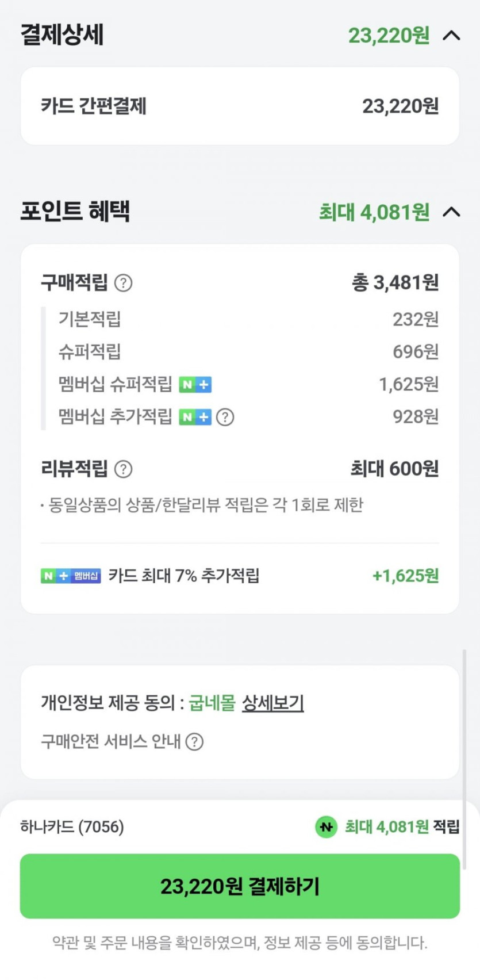Tap help icon for 구매안전 서비스 안내
The image size is (480, 980).
click(195, 742)
